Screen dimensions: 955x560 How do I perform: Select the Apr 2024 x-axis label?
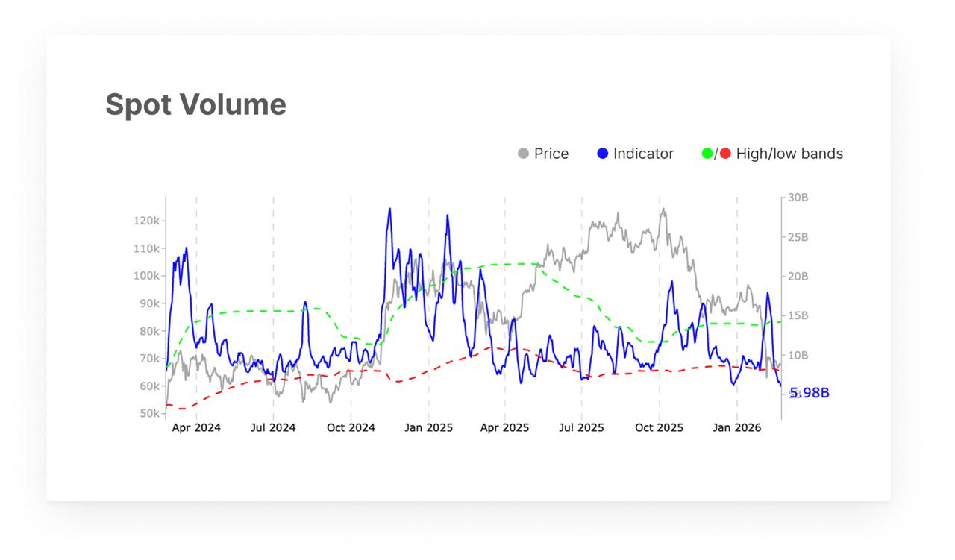[x=196, y=428]
